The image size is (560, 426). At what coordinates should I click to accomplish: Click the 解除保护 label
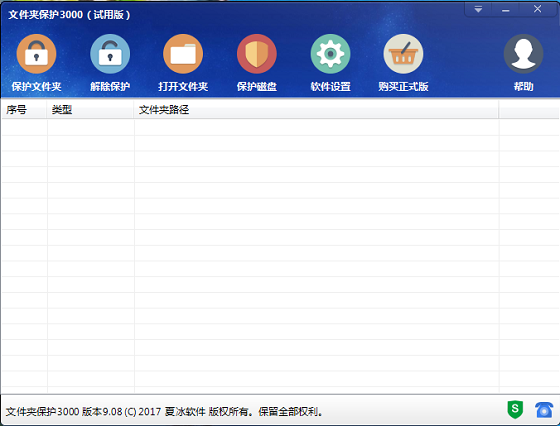coord(110,86)
